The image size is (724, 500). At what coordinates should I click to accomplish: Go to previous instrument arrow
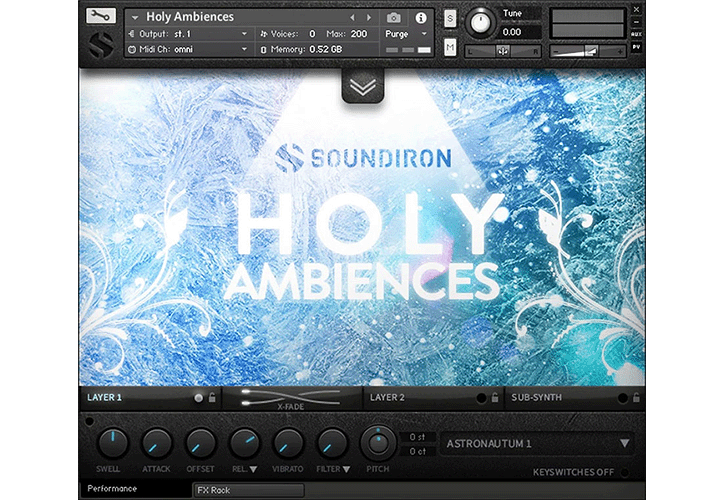click(352, 18)
